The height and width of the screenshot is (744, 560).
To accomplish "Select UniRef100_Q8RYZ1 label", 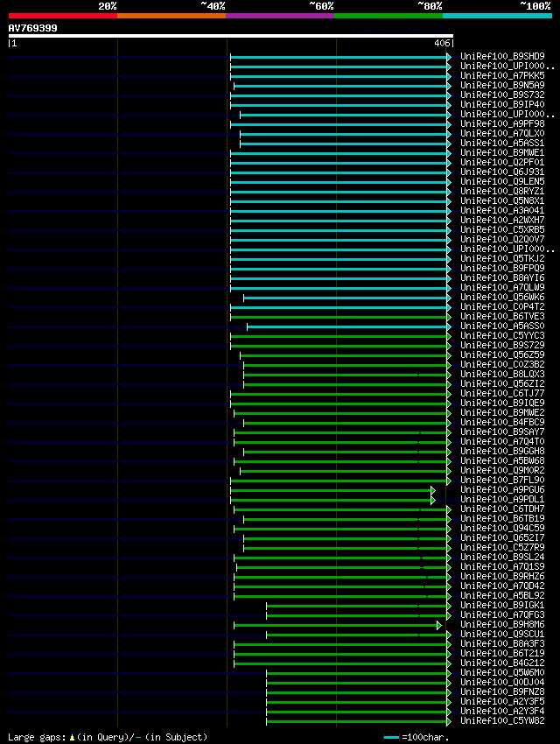I will [502, 191].
